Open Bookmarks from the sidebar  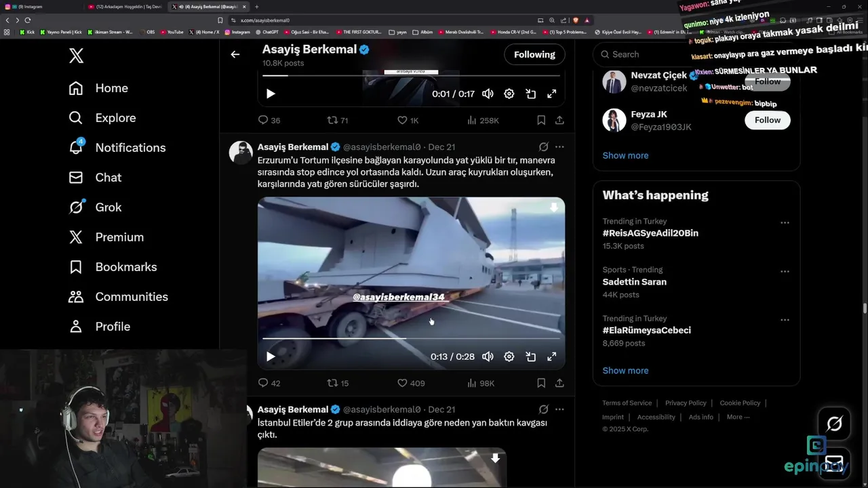click(x=113, y=267)
